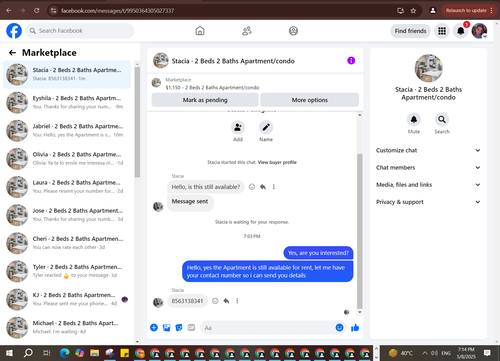Click Relaunch to update button
The height and width of the screenshot is (361, 500).
(x=469, y=11)
